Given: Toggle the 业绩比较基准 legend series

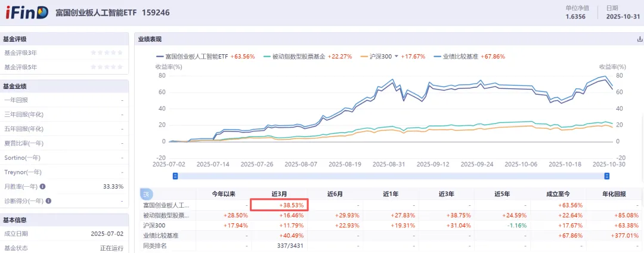Looking at the screenshot, I should 468,57.
